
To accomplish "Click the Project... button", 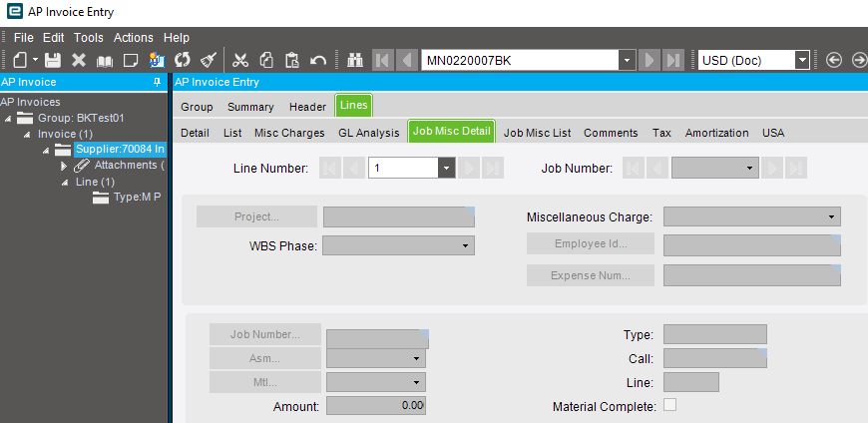I will click(x=256, y=217).
